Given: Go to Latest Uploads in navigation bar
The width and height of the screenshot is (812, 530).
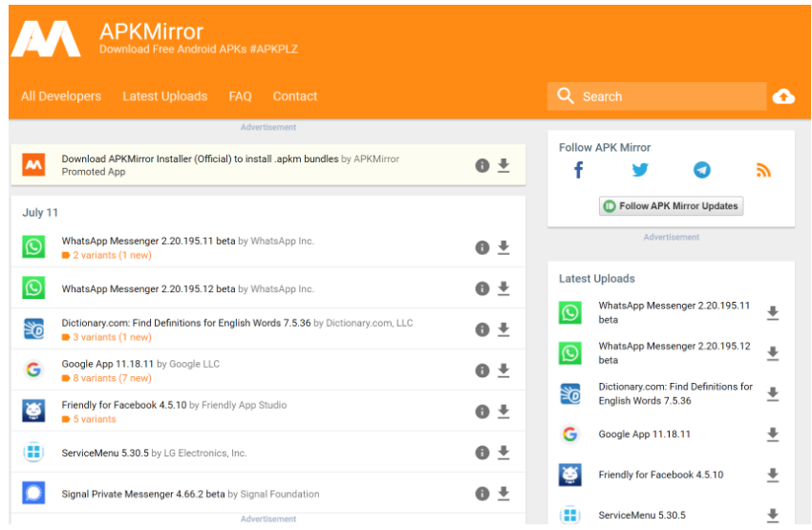Looking at the screenshot, I should pos(164,96).
